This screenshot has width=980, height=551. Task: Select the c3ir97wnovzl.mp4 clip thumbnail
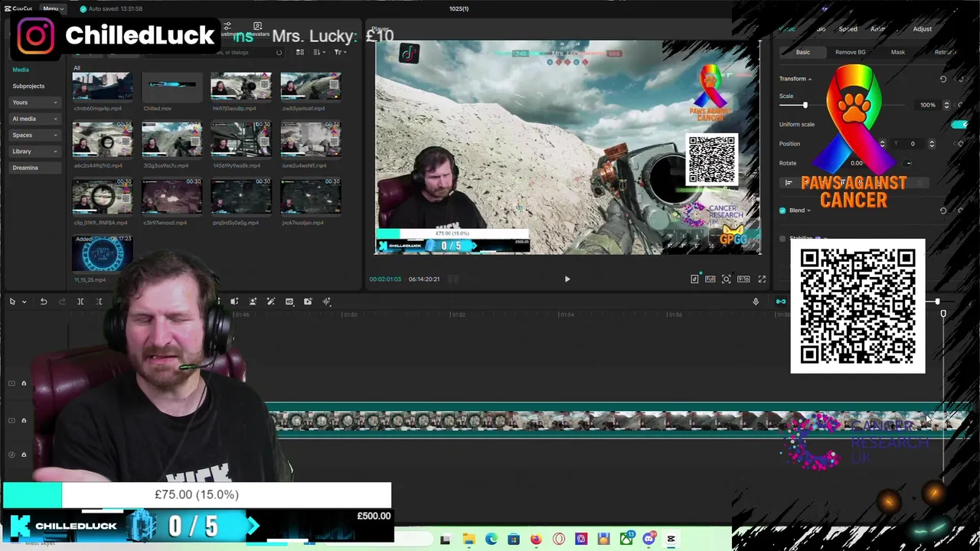[171, 197]
